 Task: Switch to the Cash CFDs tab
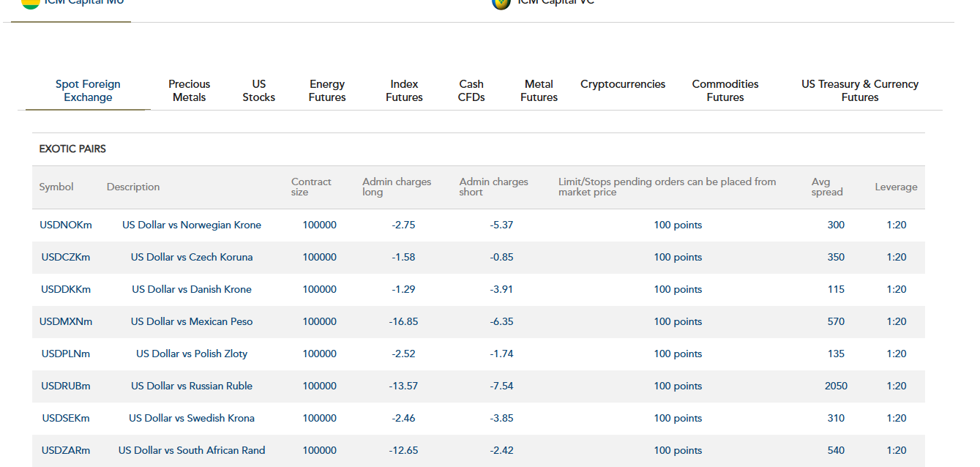click(471, 91)
